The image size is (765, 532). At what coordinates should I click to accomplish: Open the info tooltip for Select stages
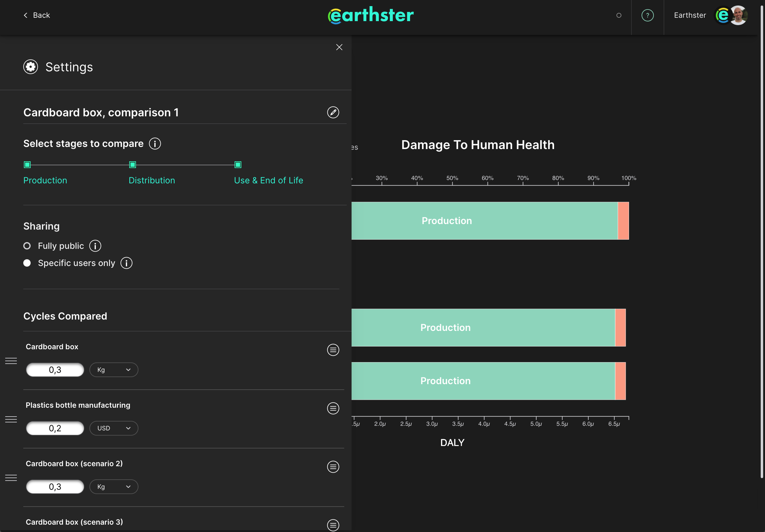[x=155, y=144]
